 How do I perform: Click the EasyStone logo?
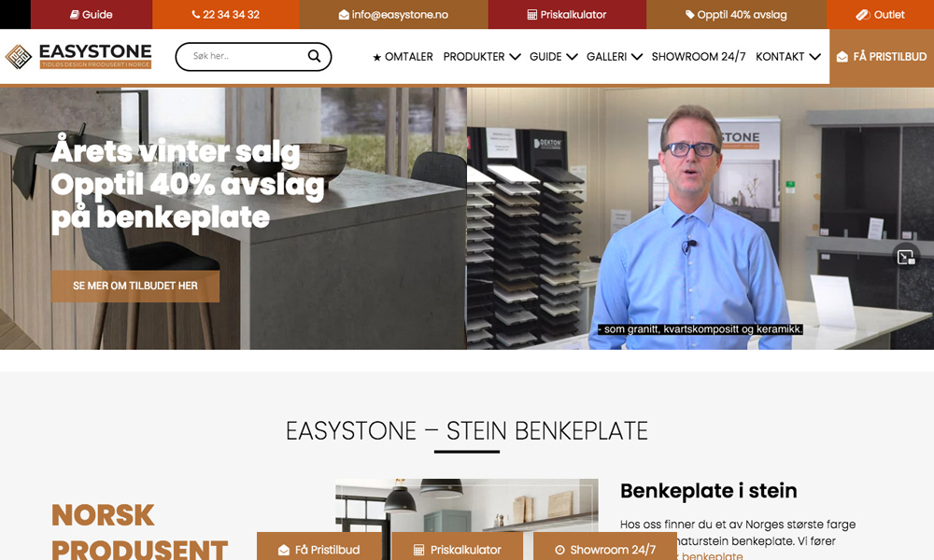(78, 57)
